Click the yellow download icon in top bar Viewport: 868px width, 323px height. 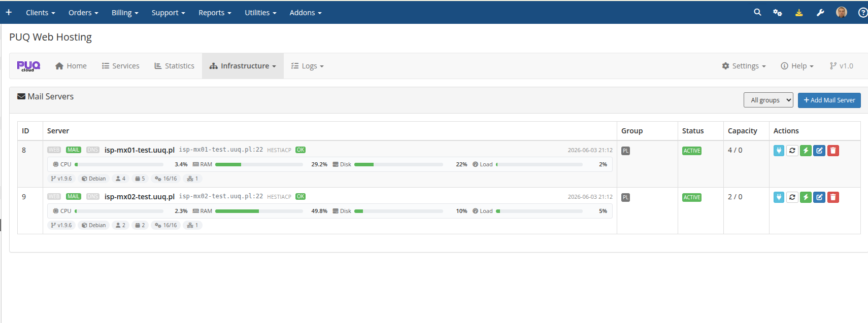pos(799,13)
